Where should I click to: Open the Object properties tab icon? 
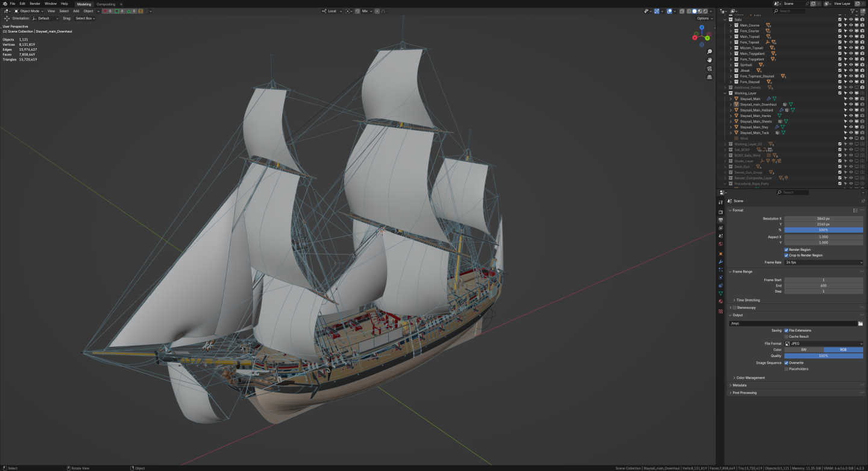720,254
